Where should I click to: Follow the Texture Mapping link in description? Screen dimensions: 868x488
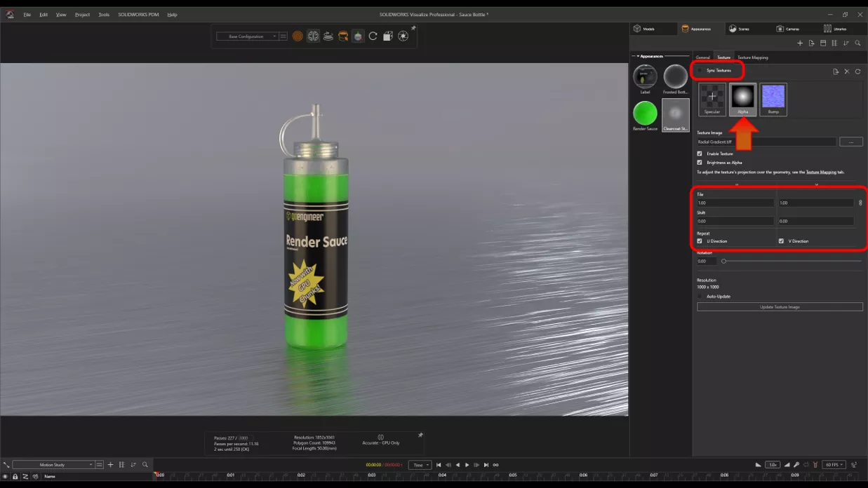[821, 172]
